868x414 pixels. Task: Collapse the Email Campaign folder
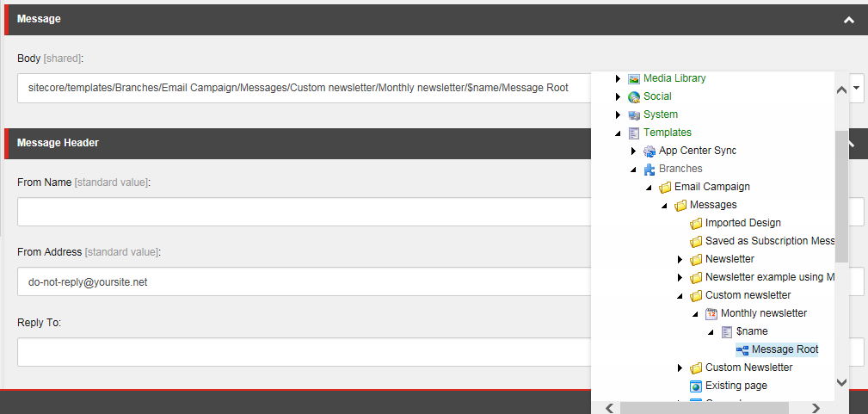649,188
